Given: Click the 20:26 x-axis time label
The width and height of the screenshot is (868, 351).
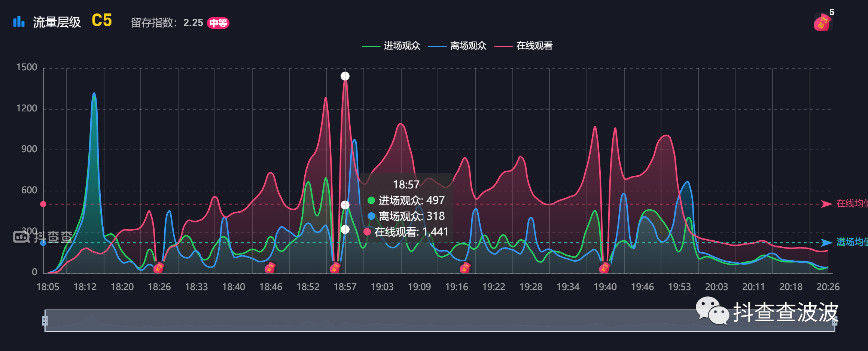Looking at the screenshot, I should tap(828, 287).
